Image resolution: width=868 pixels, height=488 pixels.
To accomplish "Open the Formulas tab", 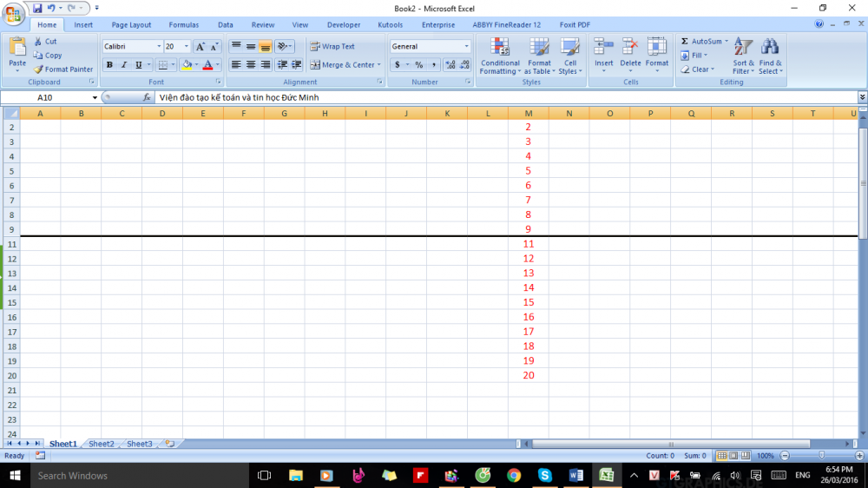I will 184,25.
